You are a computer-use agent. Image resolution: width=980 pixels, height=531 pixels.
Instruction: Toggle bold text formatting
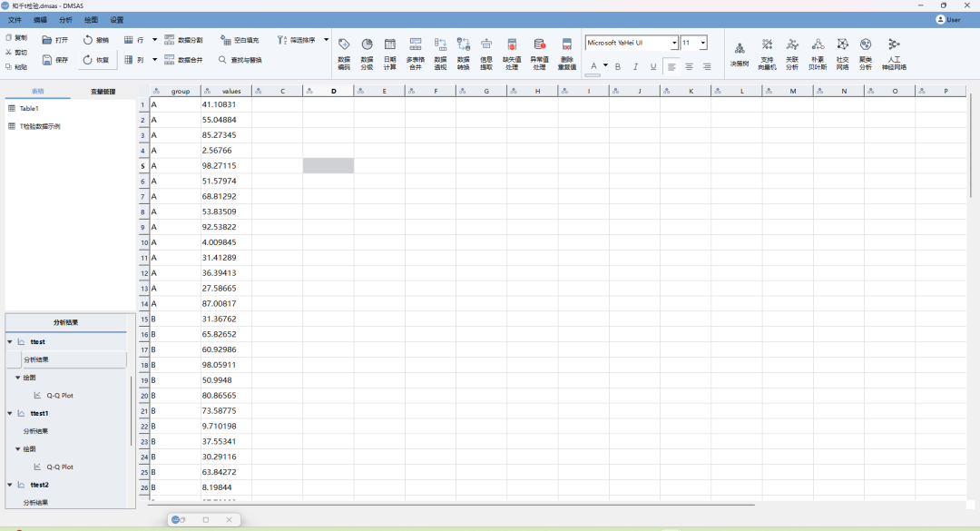pos(618,66)
